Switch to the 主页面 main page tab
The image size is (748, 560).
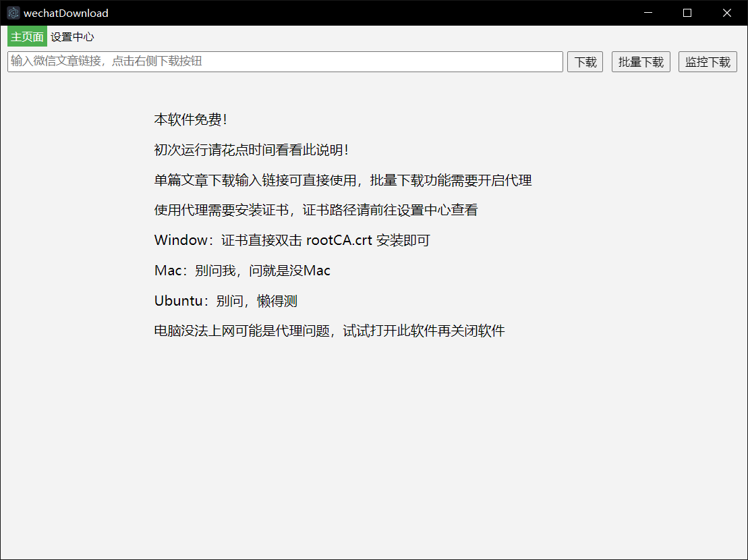[x=26, y=36]
